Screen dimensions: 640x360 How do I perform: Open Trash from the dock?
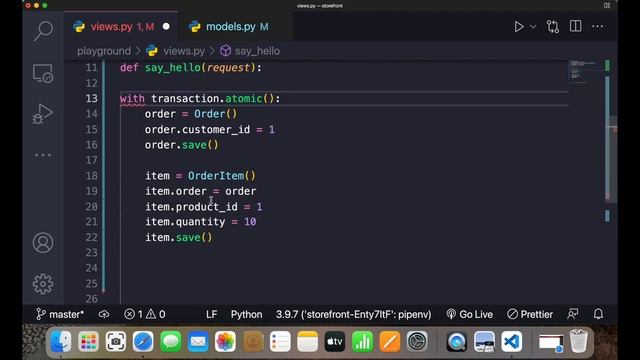578,341
